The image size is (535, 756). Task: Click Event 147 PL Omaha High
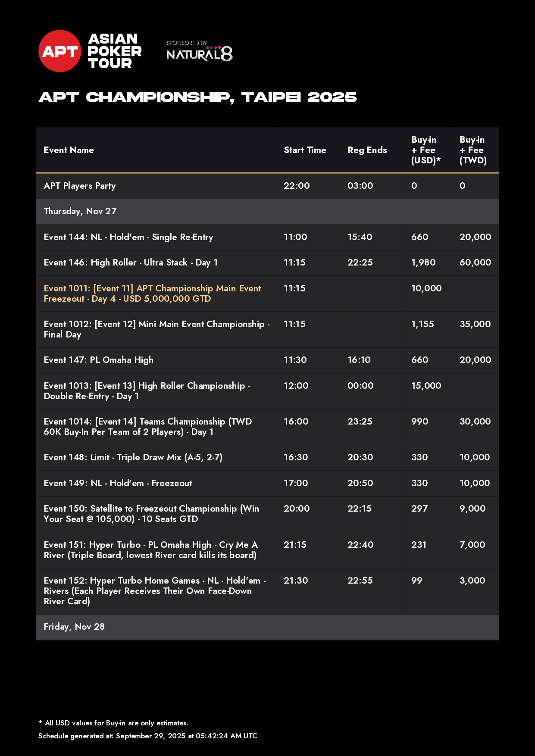pyautogui.click(x=98, y=360)
